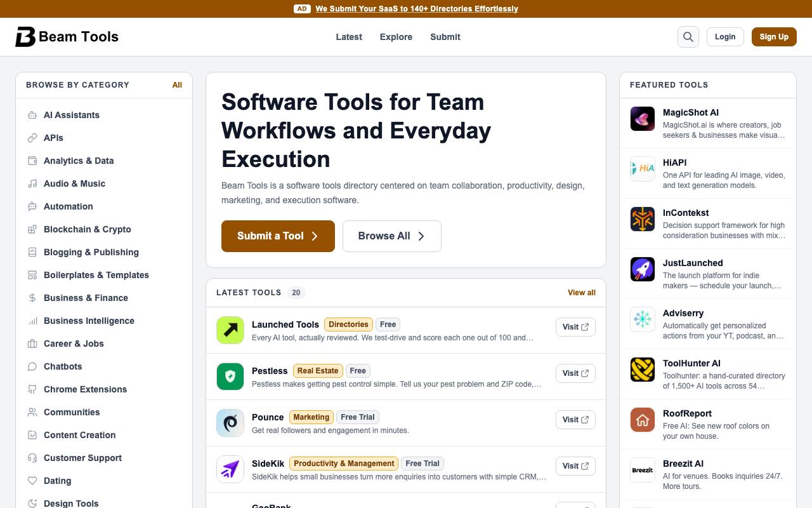Click the Business Intelligence chart icon
Image resolution: width=812 pixels, height=508 pixels.
pyautogui.click(x=32, y=321)
